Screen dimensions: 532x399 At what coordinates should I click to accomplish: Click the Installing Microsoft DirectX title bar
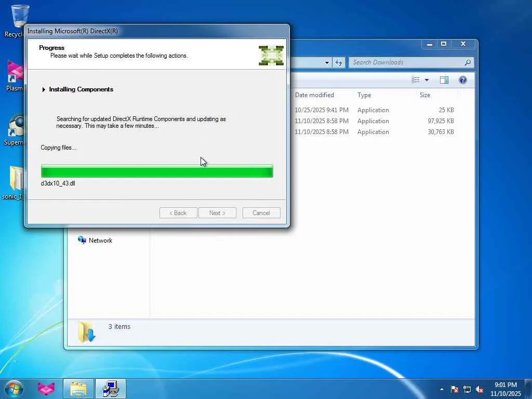(x=157, y=31)
